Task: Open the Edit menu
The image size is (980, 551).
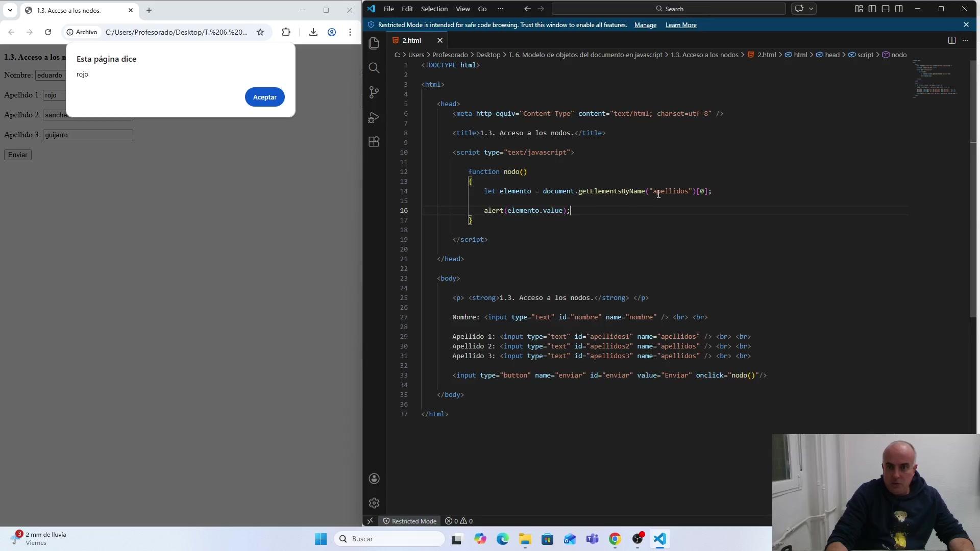Action: click(407, 9)
